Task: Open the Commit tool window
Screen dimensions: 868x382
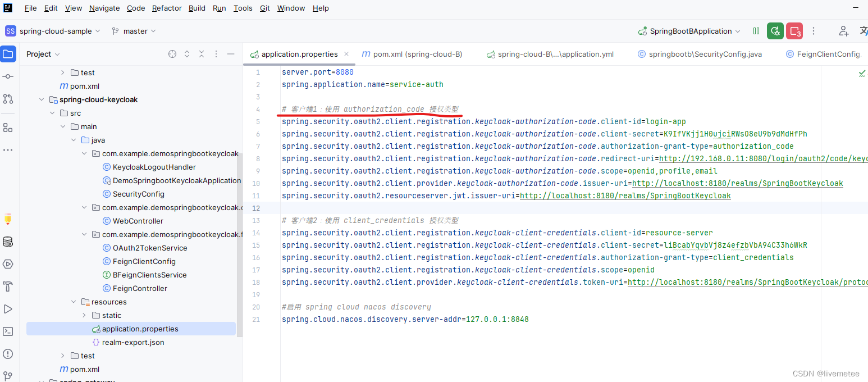Action: click(x=8, y=76)
